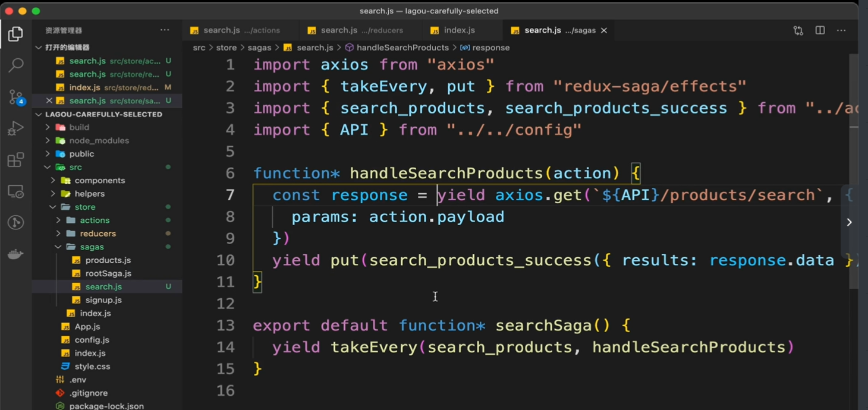Open package-lock.json file
Viewport: 868px width, 410px height.
[x=107, y=406]
